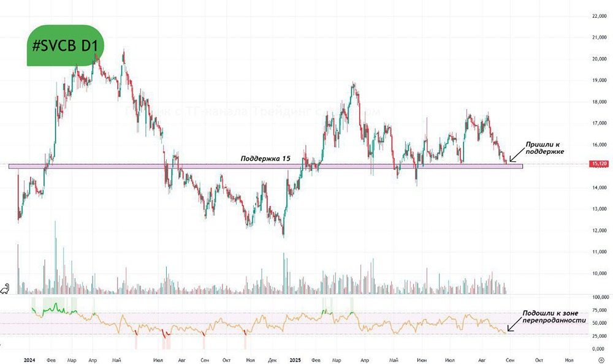Screen dimensions: 613x364
Task: Click the 75,000 indicator scale label
Action: 600,311
